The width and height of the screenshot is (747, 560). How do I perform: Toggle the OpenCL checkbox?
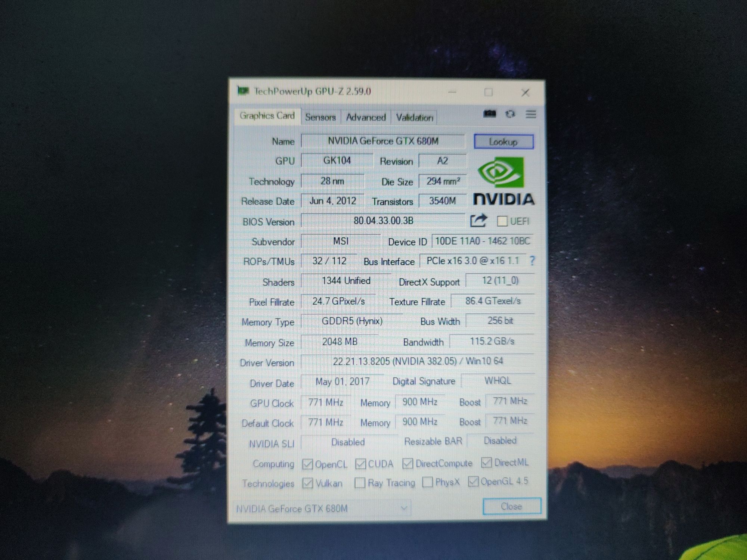coord(307,464)
